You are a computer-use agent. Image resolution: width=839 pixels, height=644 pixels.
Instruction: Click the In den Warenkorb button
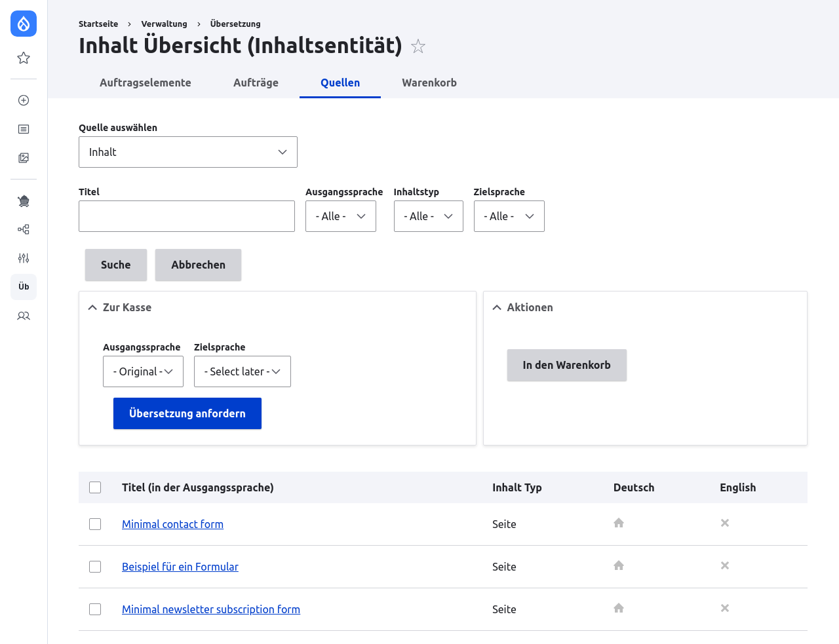567,365
